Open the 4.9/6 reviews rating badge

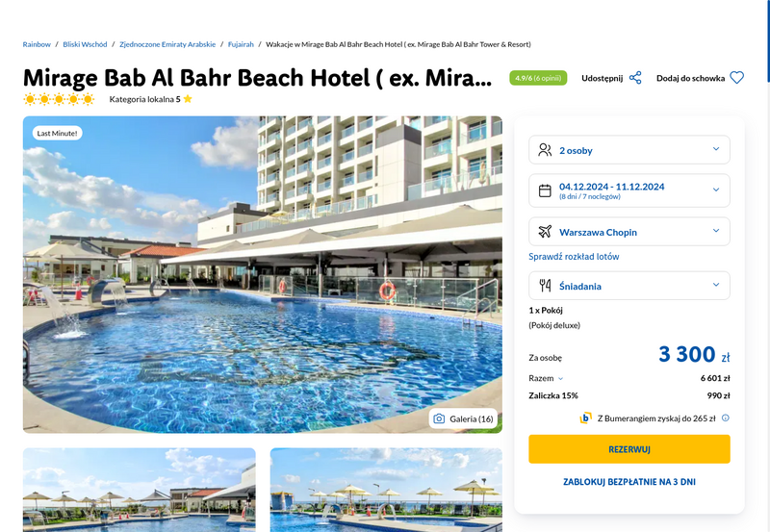[538, 78]
